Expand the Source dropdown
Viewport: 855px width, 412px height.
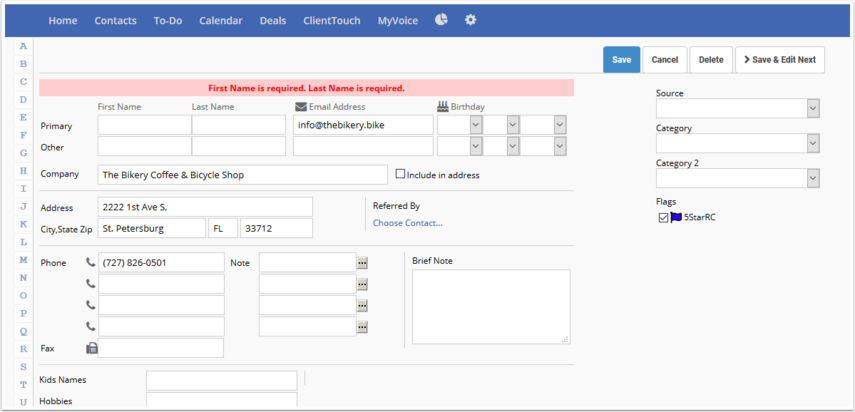[812, 108]
